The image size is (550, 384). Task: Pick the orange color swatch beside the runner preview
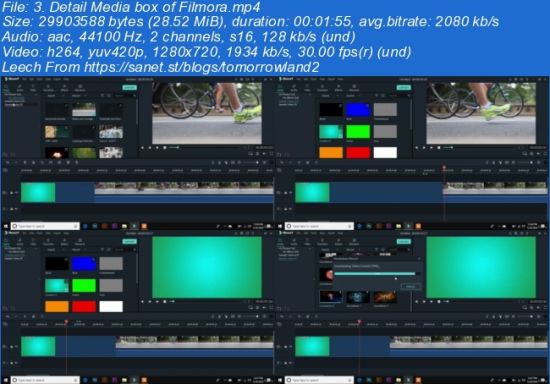[330, 153]
